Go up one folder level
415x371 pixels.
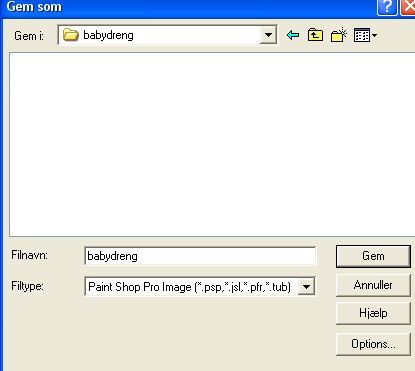coord(315,35)
